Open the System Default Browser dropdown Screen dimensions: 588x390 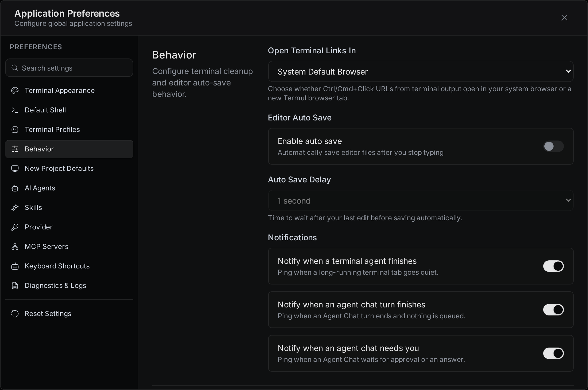[x=421, y=71]
